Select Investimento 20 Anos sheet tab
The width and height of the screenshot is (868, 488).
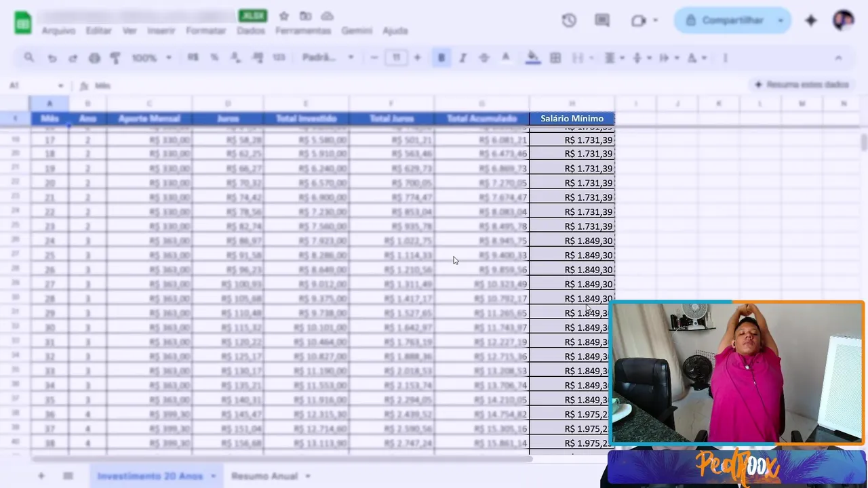[151, 476]
